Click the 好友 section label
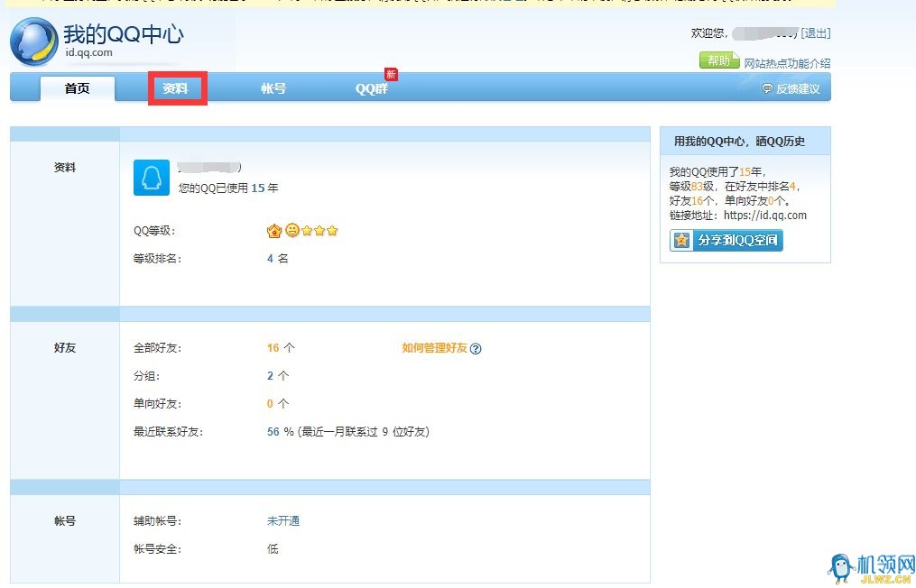 (65, 348)
